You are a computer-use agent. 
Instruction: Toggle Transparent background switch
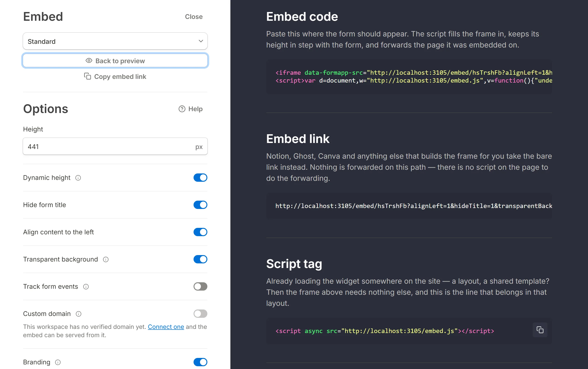[200, 259]
